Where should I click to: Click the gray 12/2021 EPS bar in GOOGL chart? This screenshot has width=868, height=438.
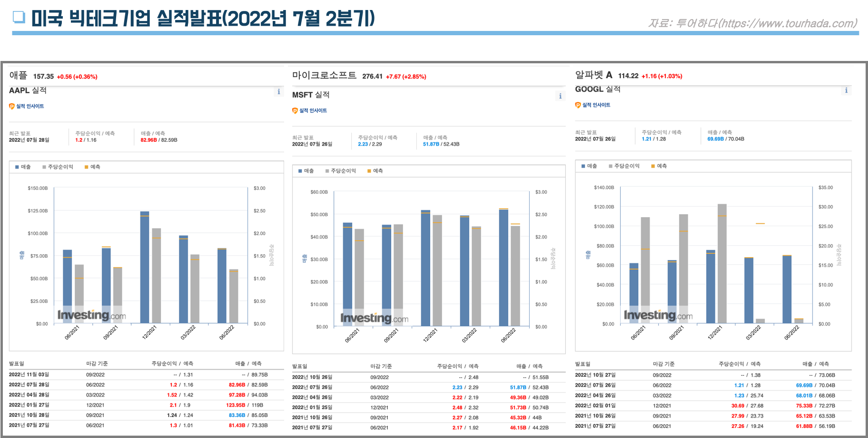722,264
